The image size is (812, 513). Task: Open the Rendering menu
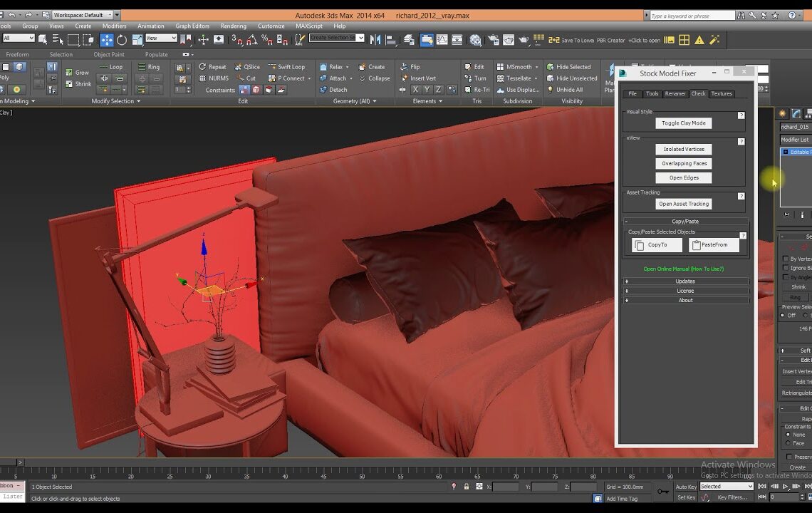pos(233,26)
